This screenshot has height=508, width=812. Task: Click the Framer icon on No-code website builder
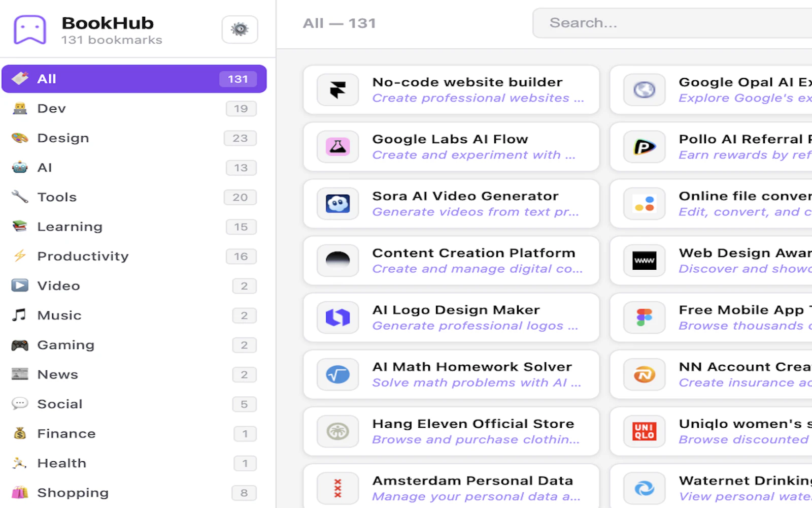pos(337,90)
